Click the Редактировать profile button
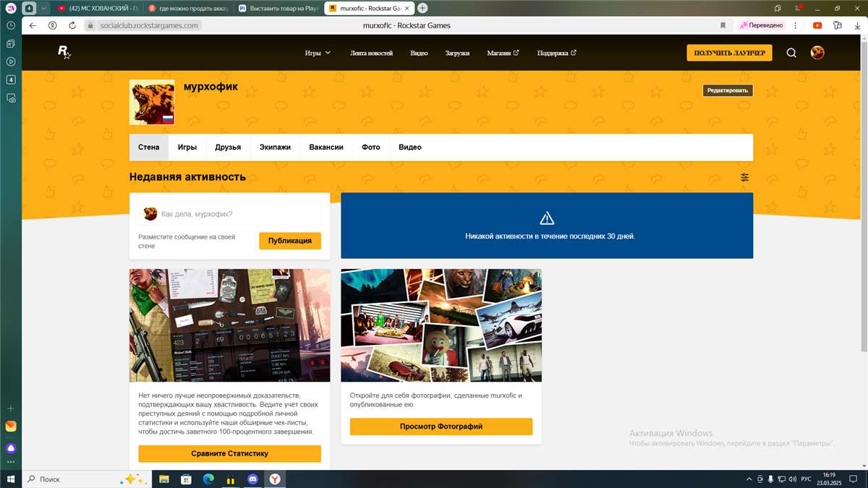 click(x=728, y=90)
